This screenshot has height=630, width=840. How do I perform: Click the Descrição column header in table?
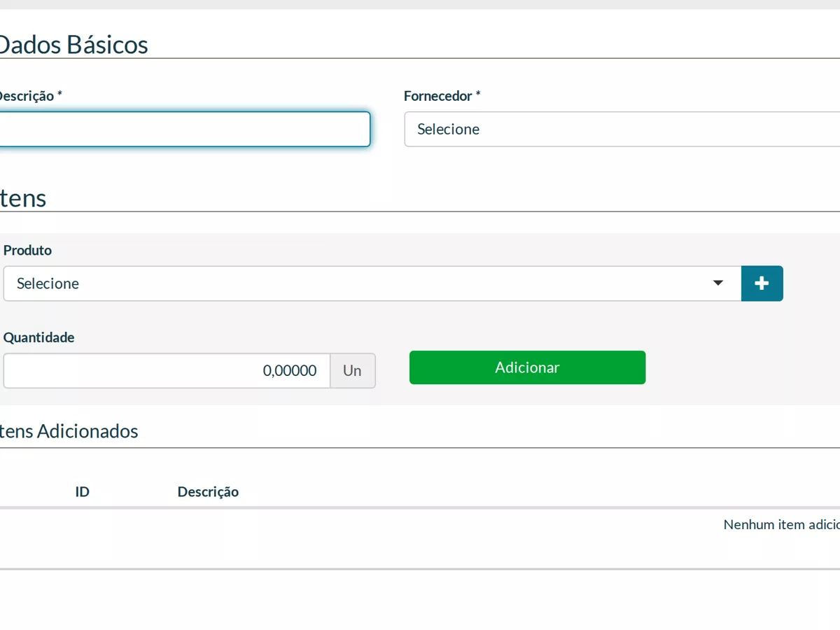point(208,491)
